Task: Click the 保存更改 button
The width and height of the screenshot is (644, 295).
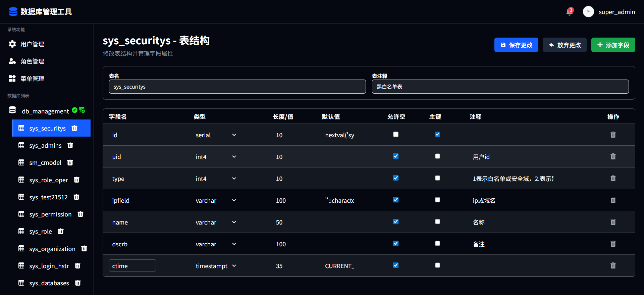Action: (516, 45)
